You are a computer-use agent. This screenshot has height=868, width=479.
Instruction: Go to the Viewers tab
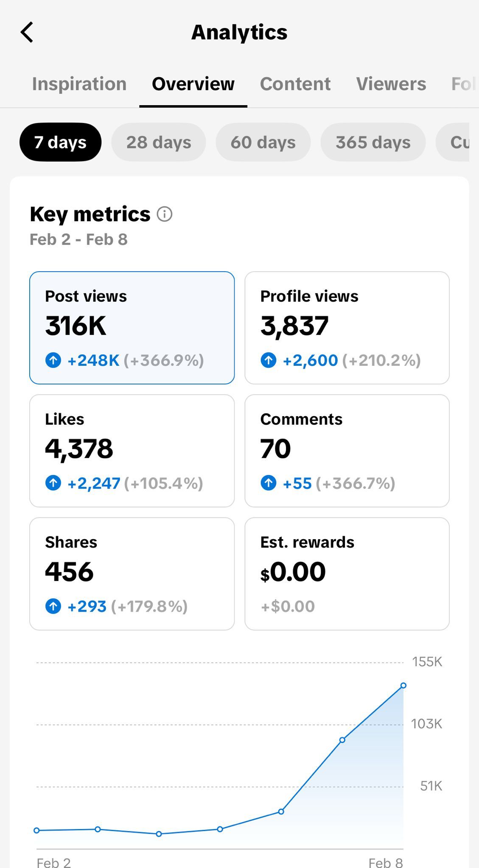391,84
